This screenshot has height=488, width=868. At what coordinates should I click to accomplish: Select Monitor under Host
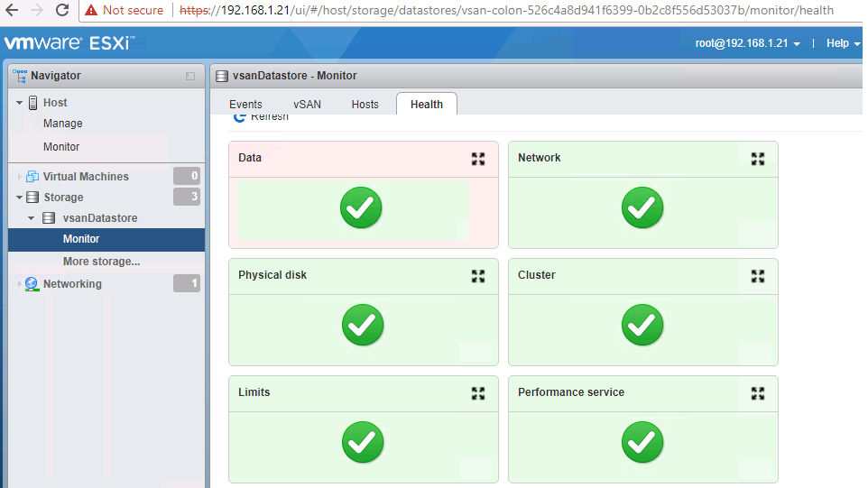(x=61, y=147)
